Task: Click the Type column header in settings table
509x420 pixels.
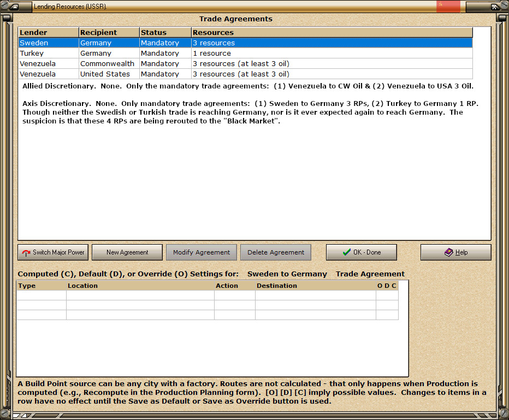Action: (41, 286)
